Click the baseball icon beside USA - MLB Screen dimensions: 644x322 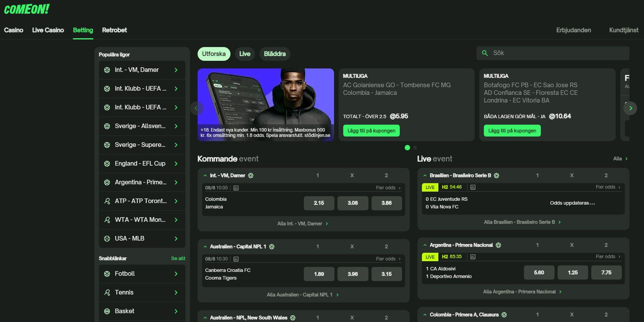pyautogui.click(x=107, y=239)
